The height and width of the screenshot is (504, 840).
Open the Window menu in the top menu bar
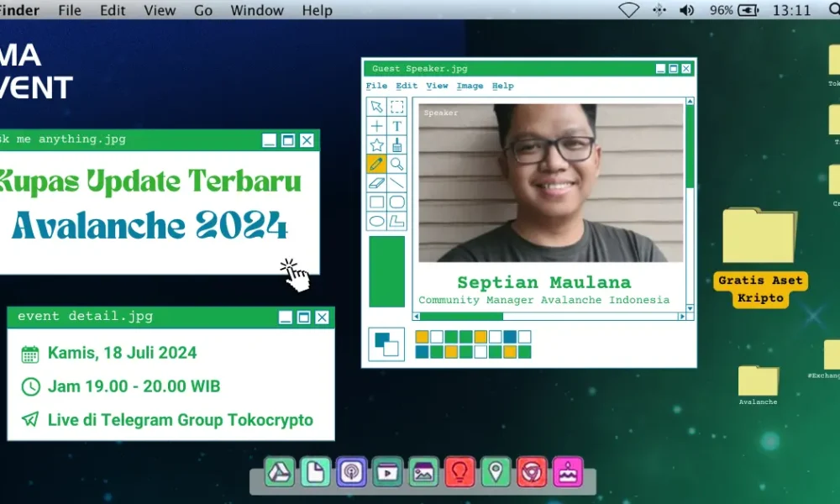[257, 10]
